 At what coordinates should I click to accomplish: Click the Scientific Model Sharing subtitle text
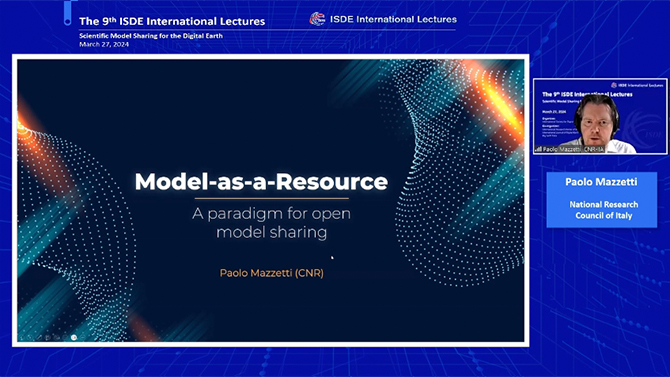click(x=151, y=36)
